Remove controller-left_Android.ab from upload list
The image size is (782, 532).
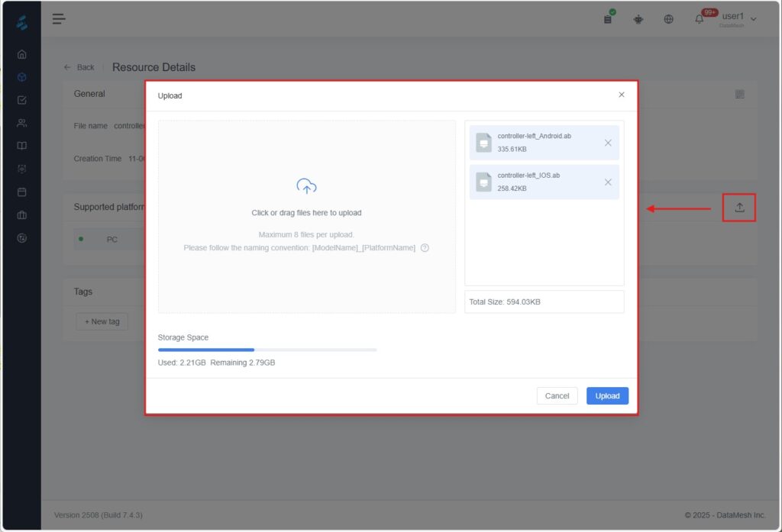click(608, 143)
